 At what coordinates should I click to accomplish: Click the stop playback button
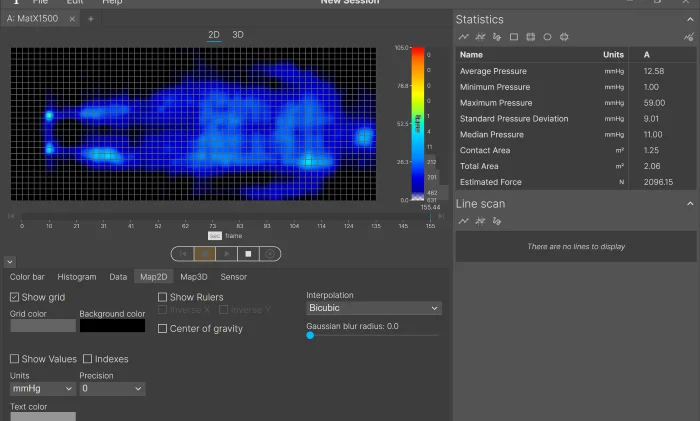248,254
